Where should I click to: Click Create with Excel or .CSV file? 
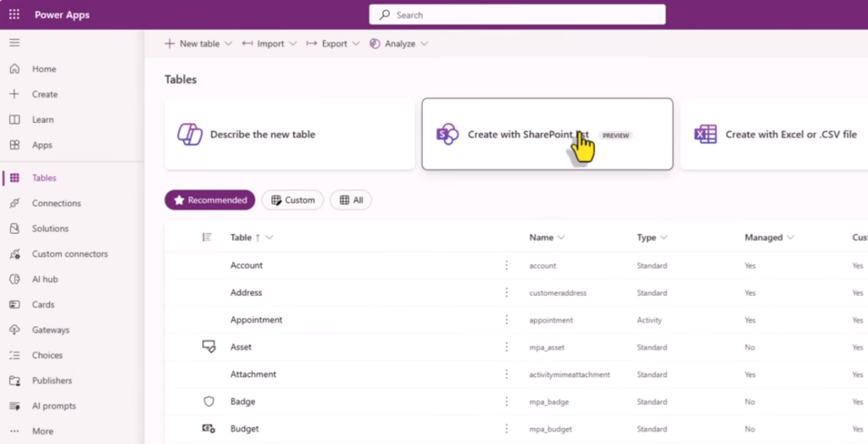tap(774, 135)
